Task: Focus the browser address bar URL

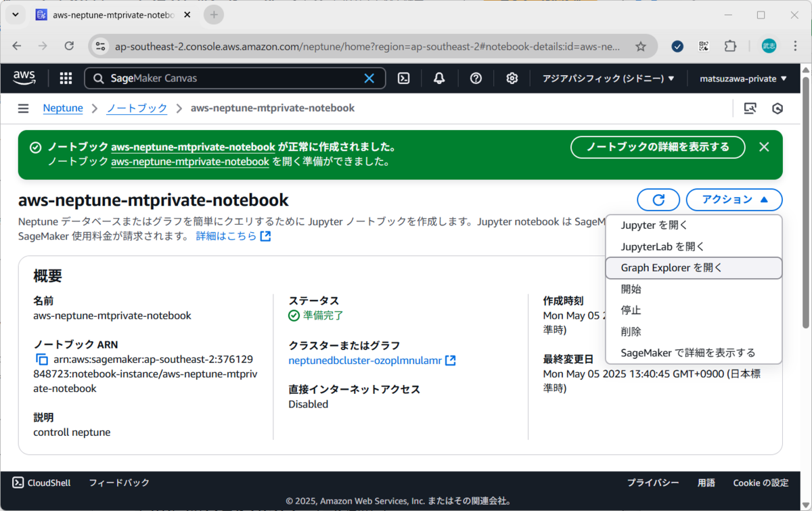Action: (367, 46)
